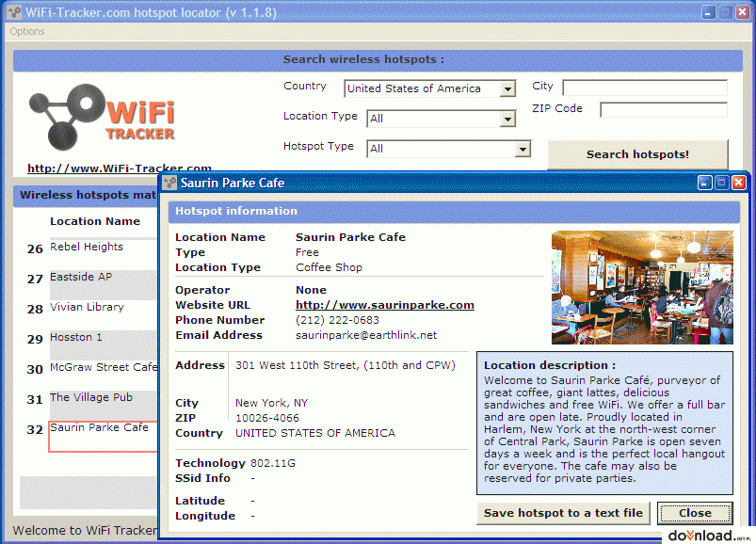
Task: Select The Village Pub in the list
Action: (x=91, y=397)
